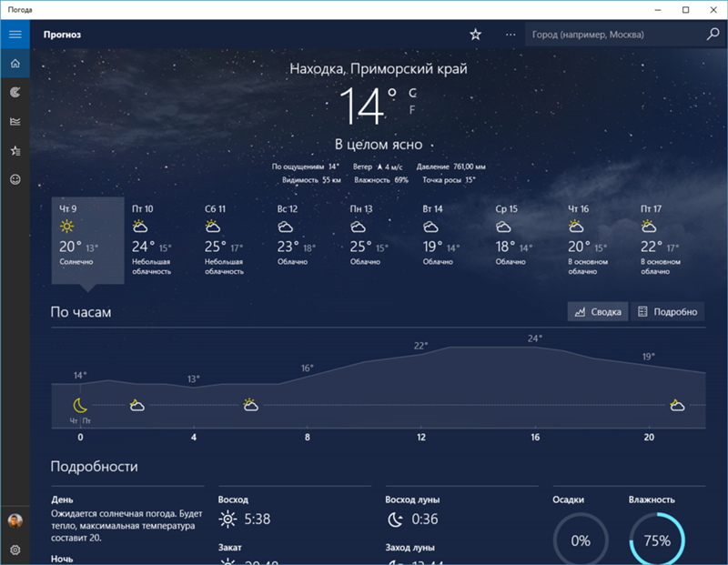
Task: Switch temperature units to Celsius (C)
Action: [x=412, y=93]
